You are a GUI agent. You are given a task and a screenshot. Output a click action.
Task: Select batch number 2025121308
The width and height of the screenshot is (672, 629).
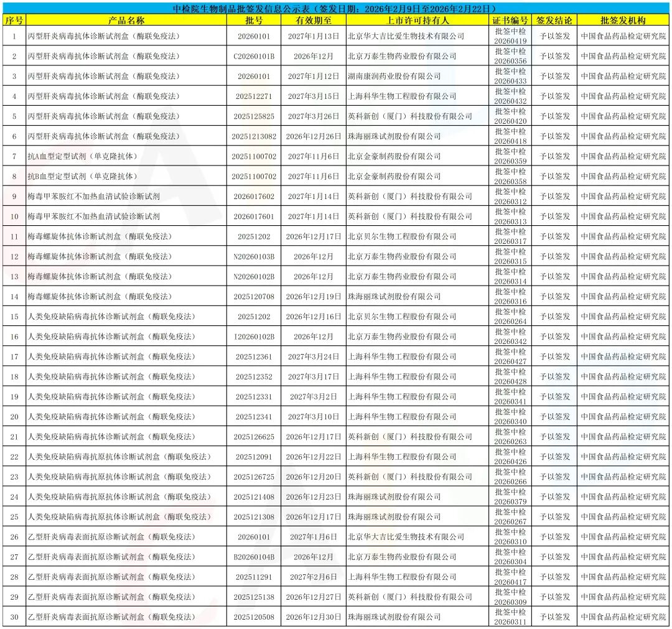[x=254, y=517]
